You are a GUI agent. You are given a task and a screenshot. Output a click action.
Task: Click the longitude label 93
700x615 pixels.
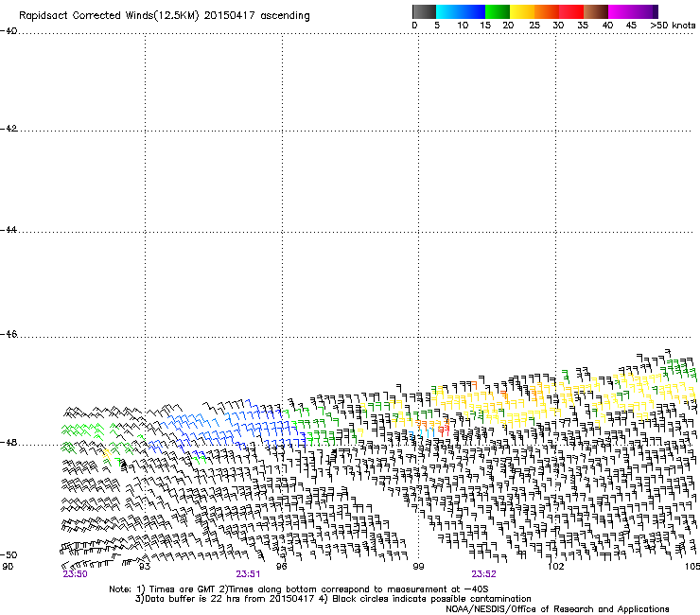point(145,567)
